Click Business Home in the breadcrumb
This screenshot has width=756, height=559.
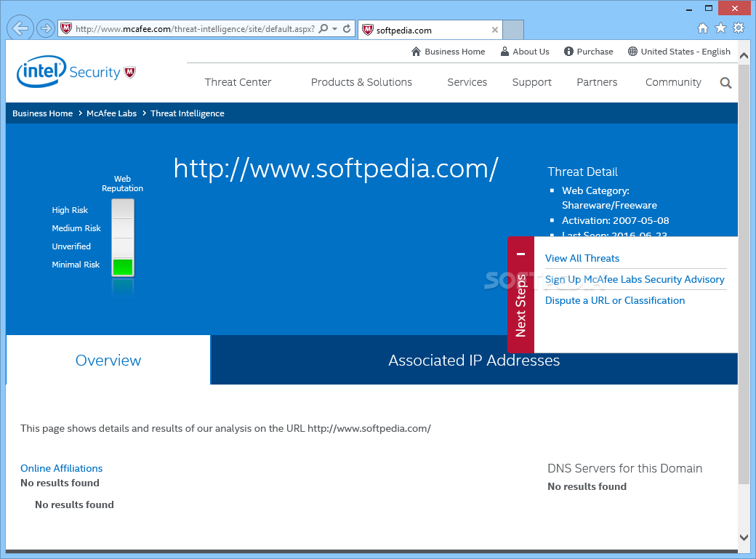[42, 113]
